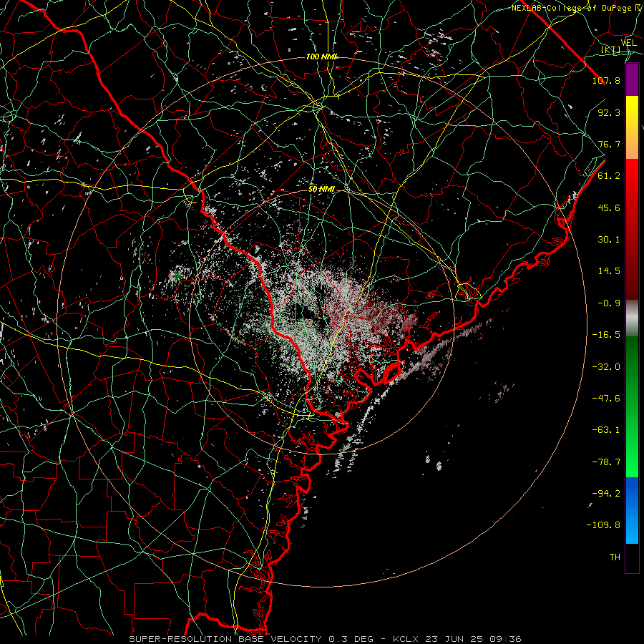This screenshot has width=644, height=644.
Task: Click the -109.8 legend value
Action: [603, 525]
